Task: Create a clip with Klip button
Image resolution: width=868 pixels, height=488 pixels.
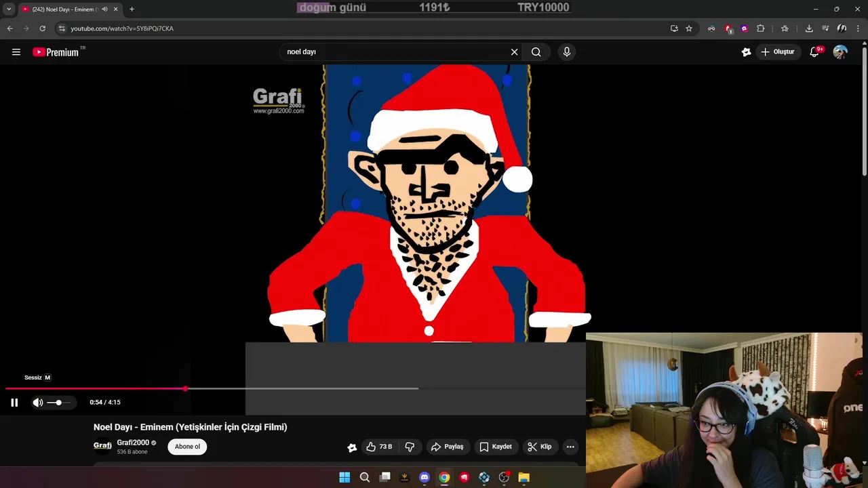Action: (x=539, y=447)
